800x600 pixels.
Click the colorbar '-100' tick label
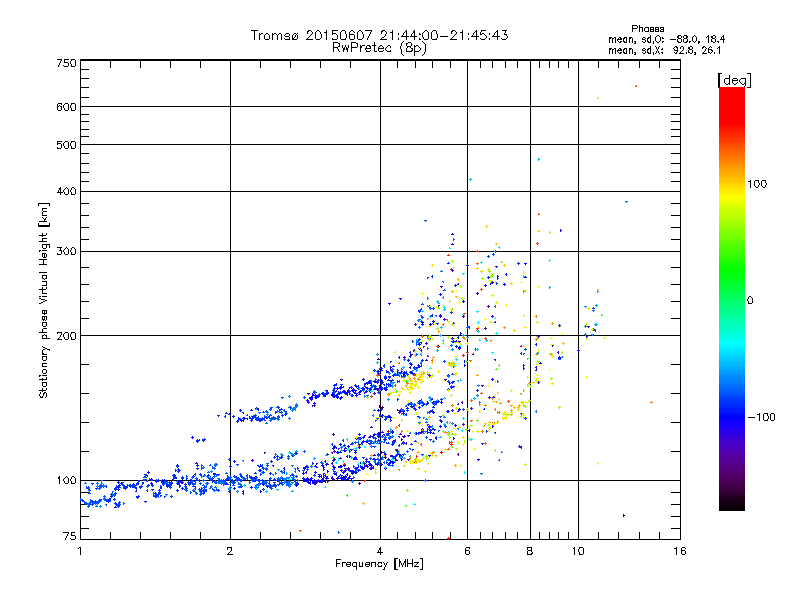[x=761, y=417]
